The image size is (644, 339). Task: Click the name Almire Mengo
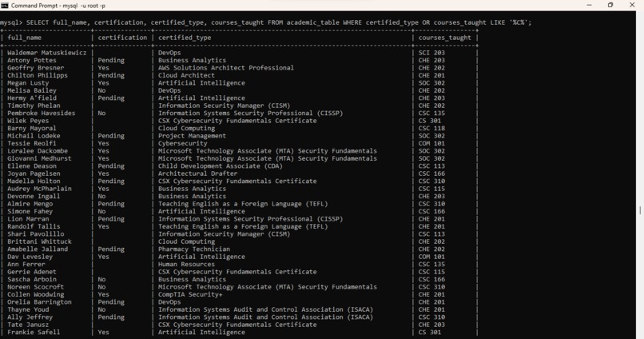(30, 204)
